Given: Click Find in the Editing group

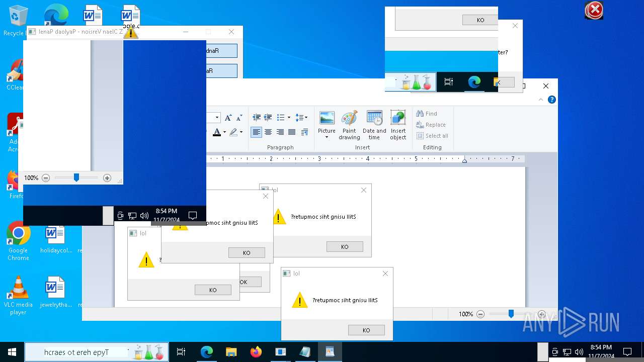Looking at the screenshot, I should coord(427,114).
